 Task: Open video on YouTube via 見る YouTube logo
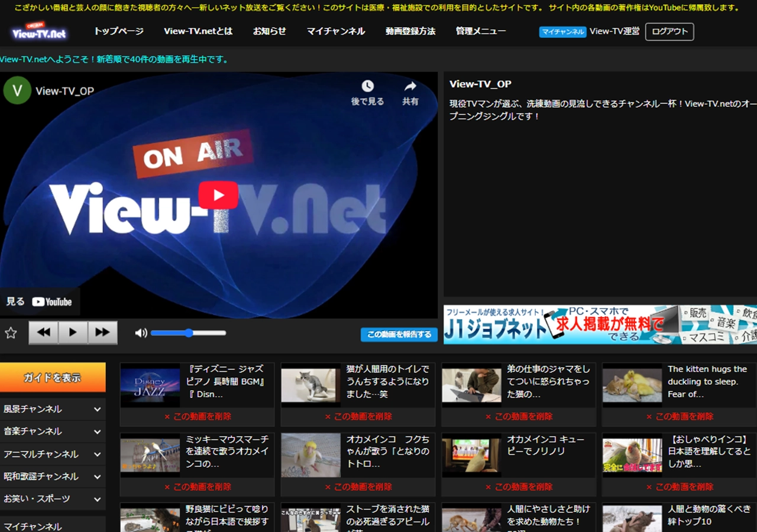(x=39, y=301)
